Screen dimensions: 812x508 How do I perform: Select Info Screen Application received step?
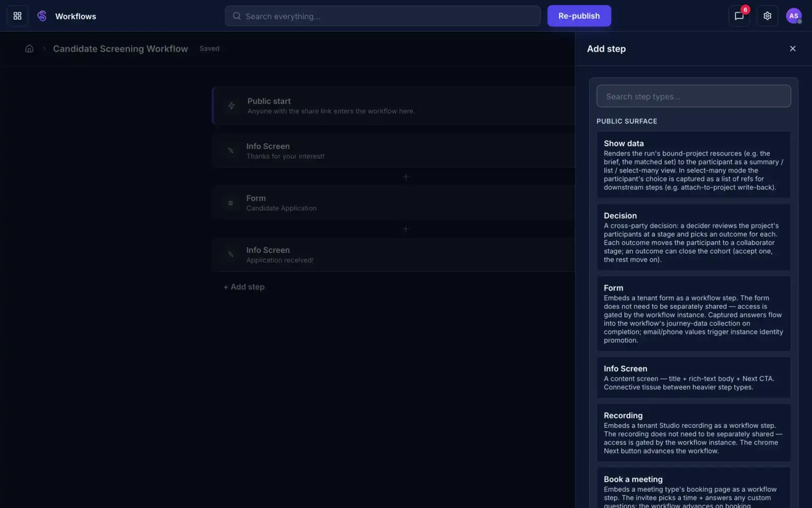(394, 255)
